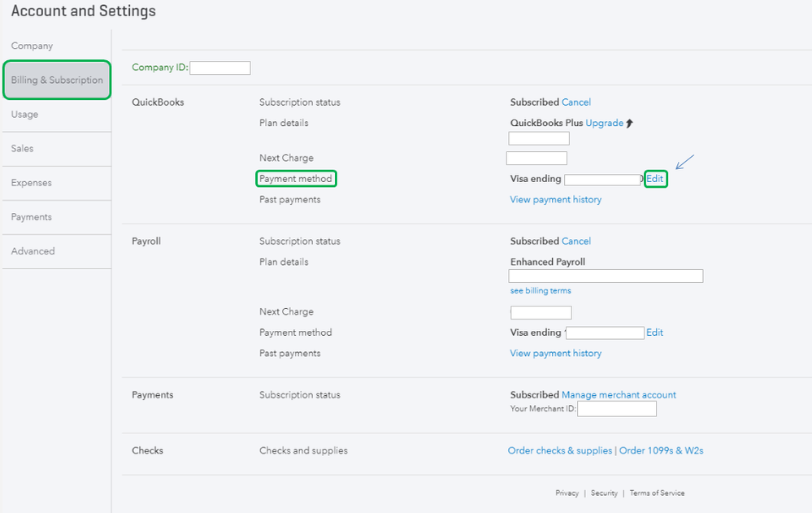Viewport: 812px width, 513px height.
Task: Click the Account and Settings heading
Action: coord(84,11)
